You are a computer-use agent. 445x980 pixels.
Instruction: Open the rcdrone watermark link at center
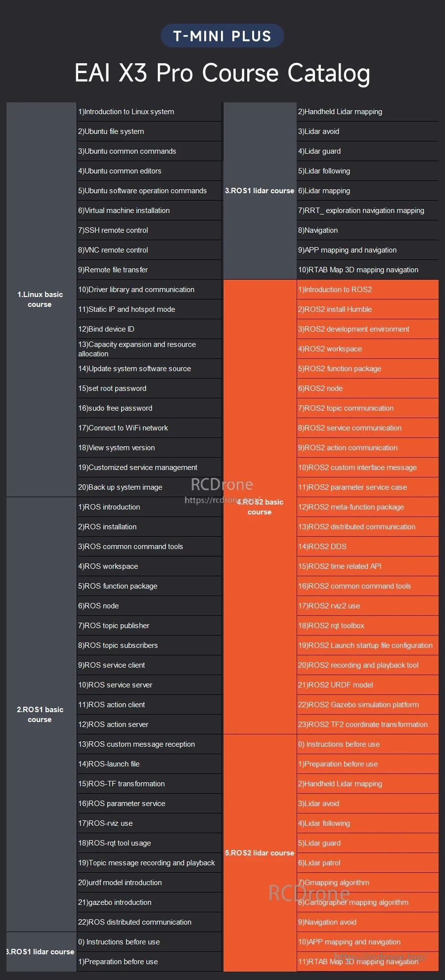click(222, 500)
